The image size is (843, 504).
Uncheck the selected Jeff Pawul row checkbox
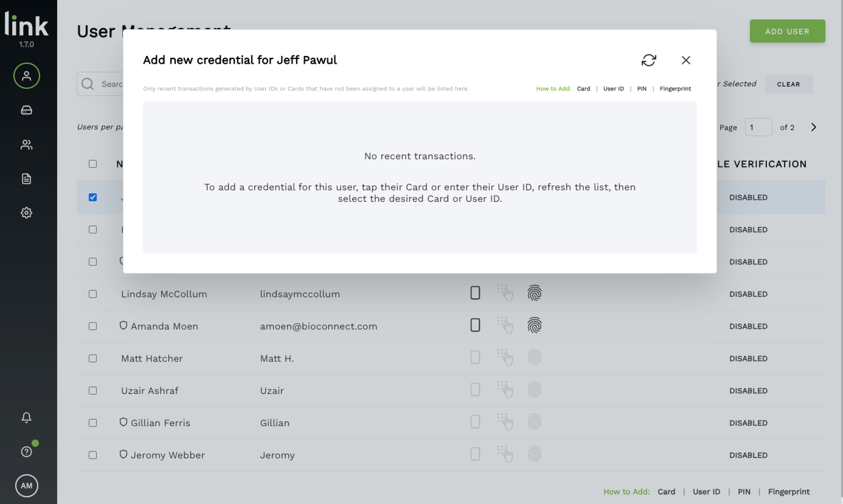tap(93, 197)
